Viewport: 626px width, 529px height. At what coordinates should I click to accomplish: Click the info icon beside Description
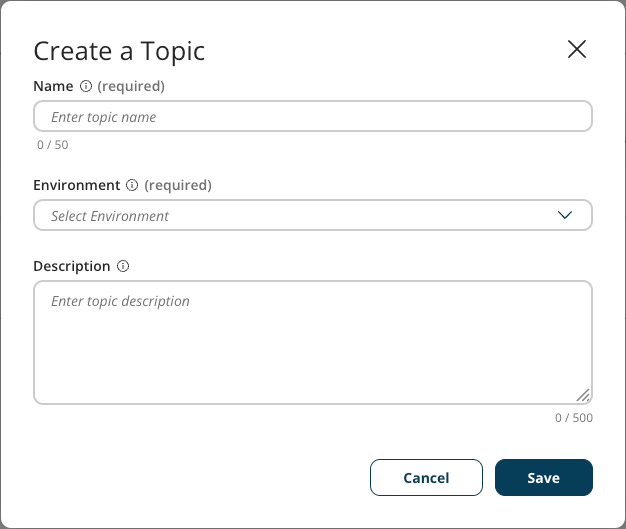point(123,266)
